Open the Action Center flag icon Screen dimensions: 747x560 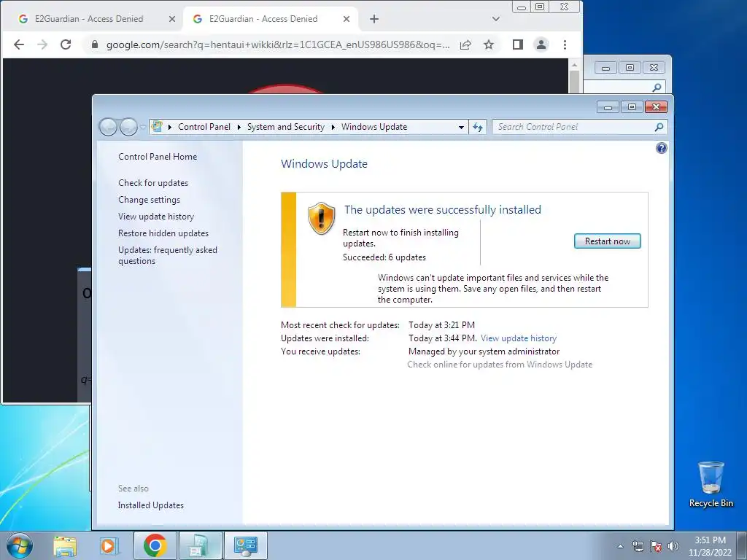click(x=656, y=546)
